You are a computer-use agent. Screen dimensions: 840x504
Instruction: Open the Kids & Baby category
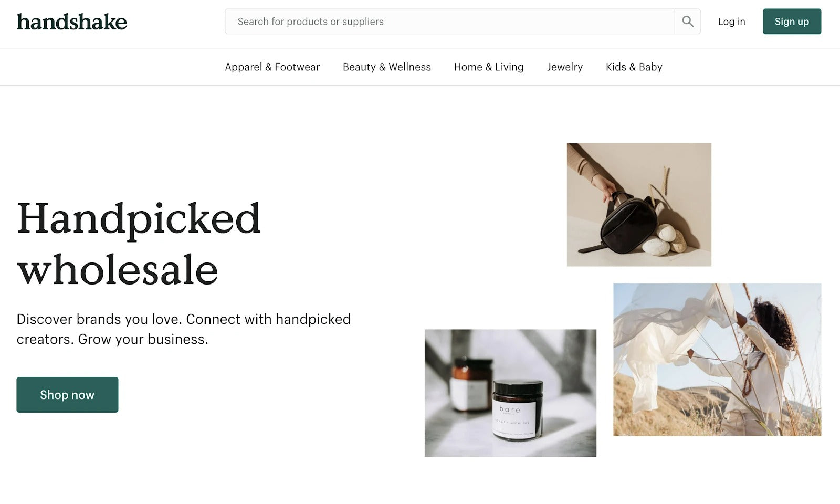point(634,67)
